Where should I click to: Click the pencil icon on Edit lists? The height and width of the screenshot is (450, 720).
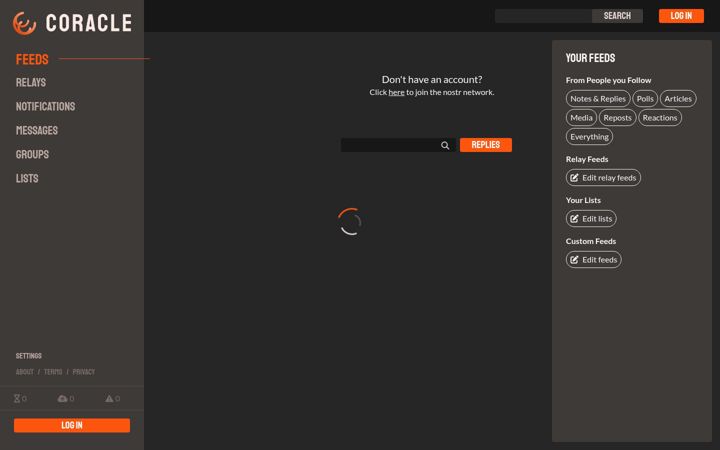point(574,219)
